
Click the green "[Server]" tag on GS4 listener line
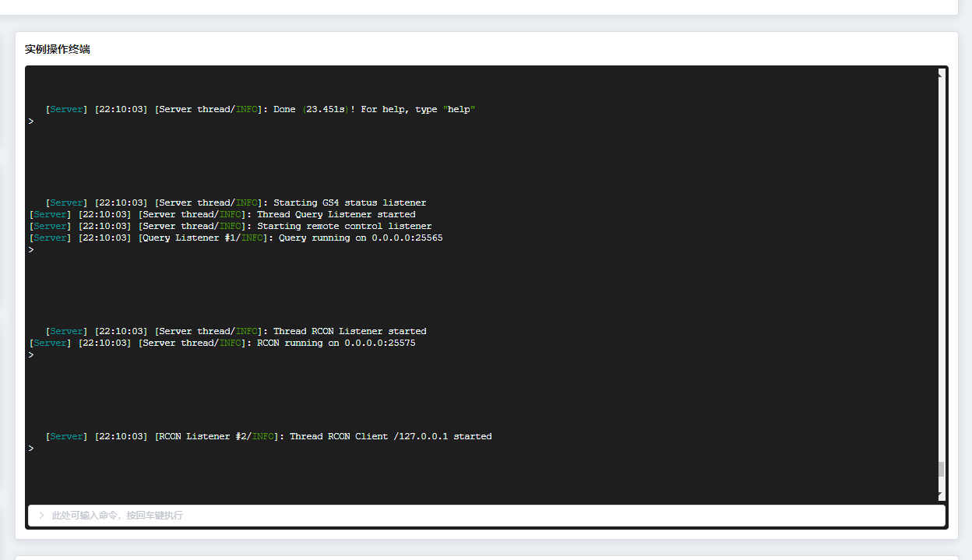pos(65,203)
